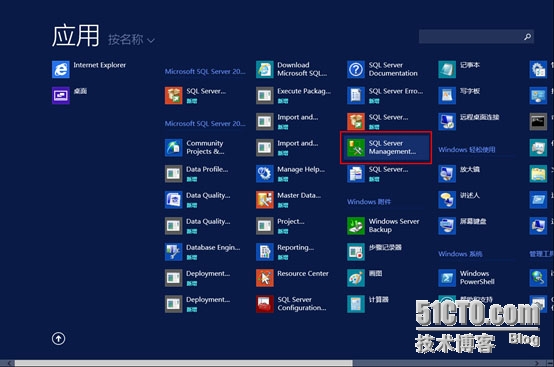
Task: Open Internet Explorer app
Action: pyautogui.click(x=89, y=69)
